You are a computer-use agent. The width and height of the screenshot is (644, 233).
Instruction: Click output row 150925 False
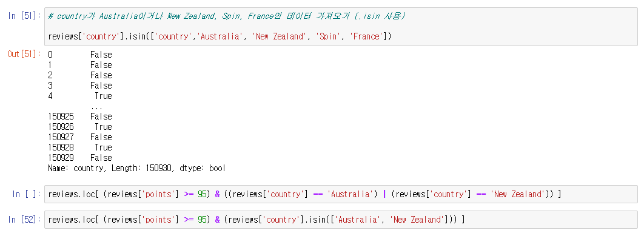[x=80, y=116]
